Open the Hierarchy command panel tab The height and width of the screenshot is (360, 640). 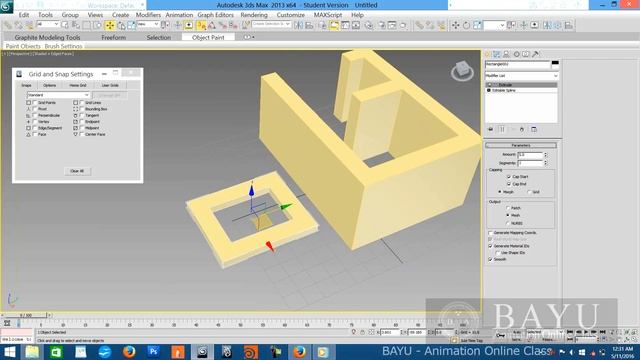[x=507, y=54]
